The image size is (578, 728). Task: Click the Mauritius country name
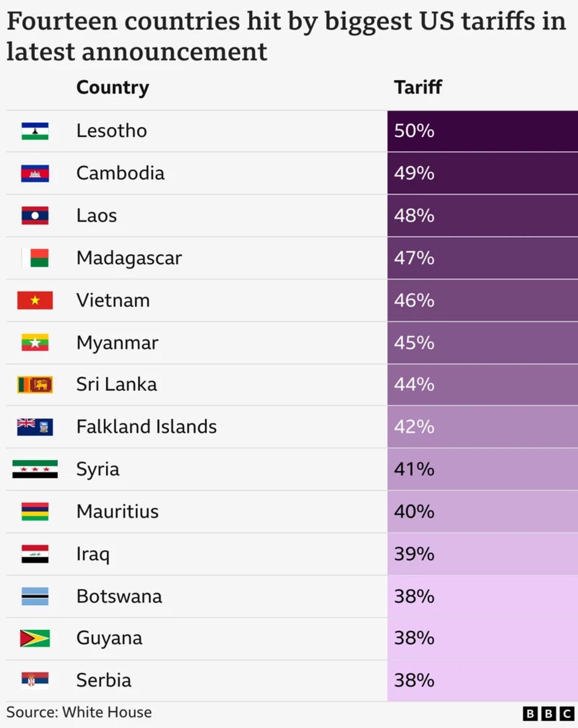coord(118,511)
